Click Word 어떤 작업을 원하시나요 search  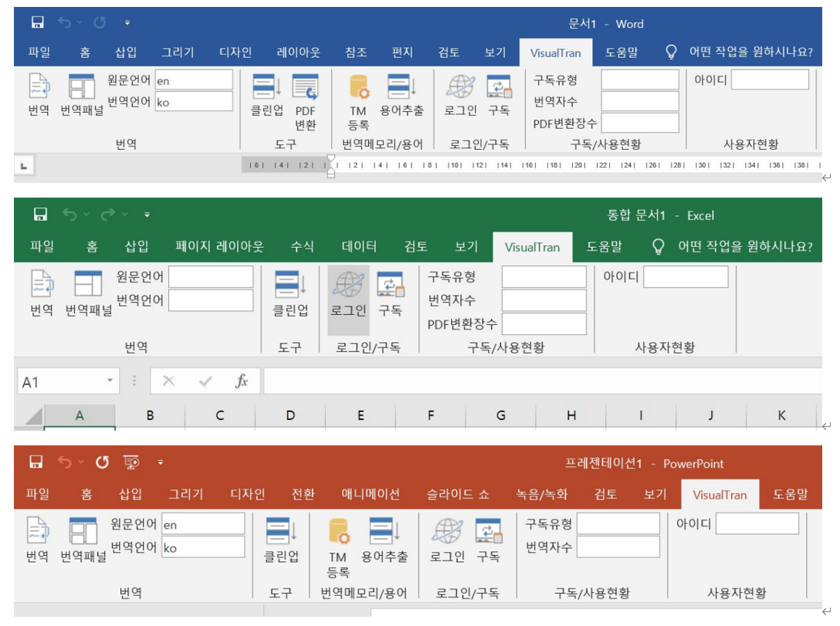pyautogui.click(x=740, y=52)
